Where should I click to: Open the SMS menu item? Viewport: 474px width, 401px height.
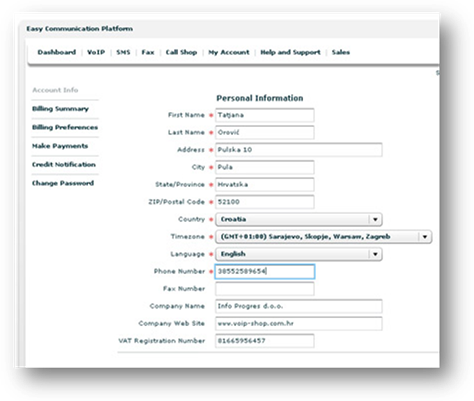(x=123, y=52)
